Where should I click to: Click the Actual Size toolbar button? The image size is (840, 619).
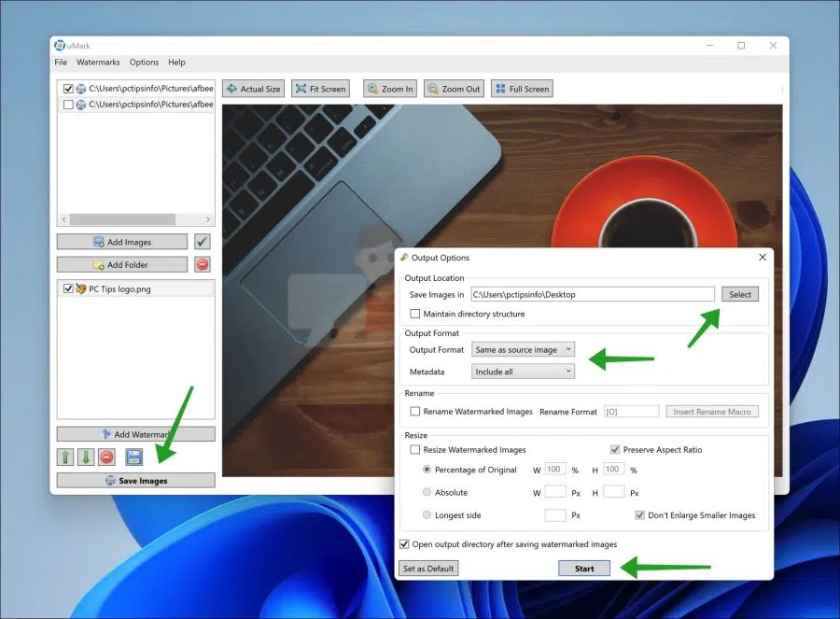click(253, 89)
